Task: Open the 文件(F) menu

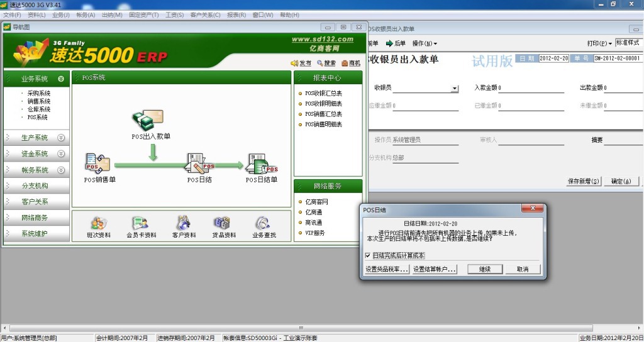Action: click(x=12, y=15)
